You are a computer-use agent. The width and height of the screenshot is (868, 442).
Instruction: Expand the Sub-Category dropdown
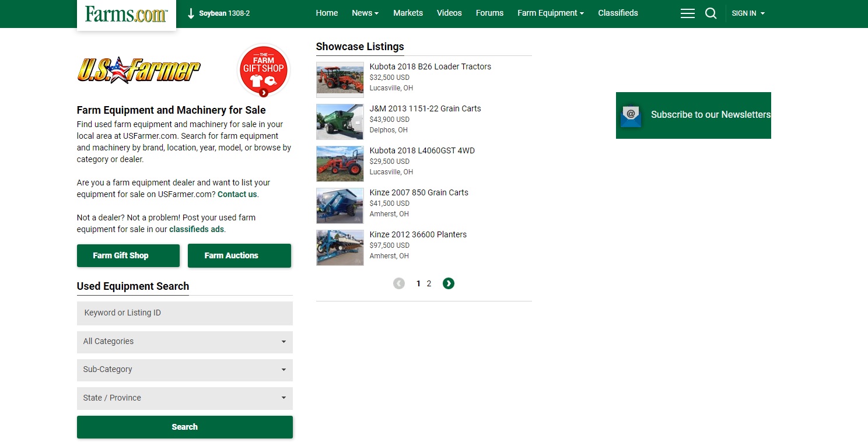pyautogui.click(x=185, y=370)
